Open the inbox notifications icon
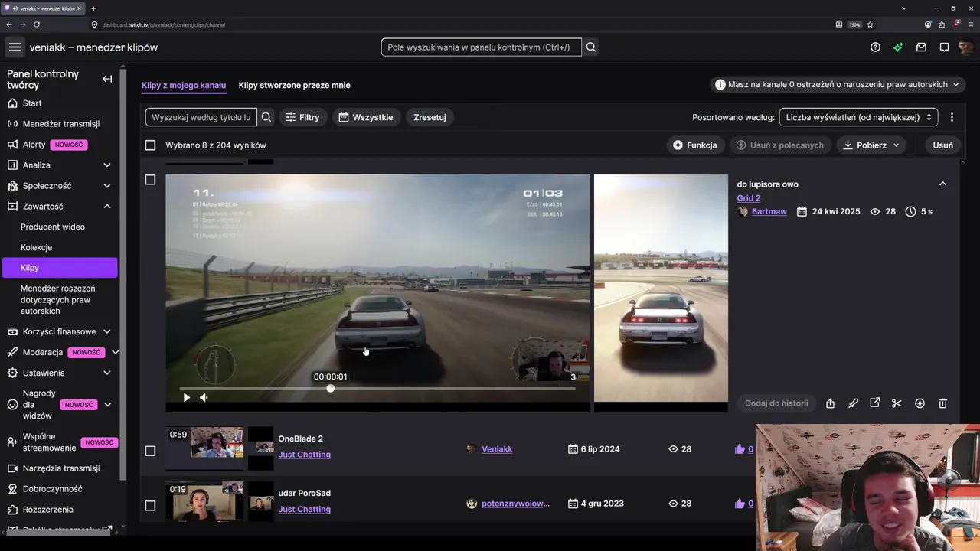This screenshot has width=980, height=551. click(921, 47)
